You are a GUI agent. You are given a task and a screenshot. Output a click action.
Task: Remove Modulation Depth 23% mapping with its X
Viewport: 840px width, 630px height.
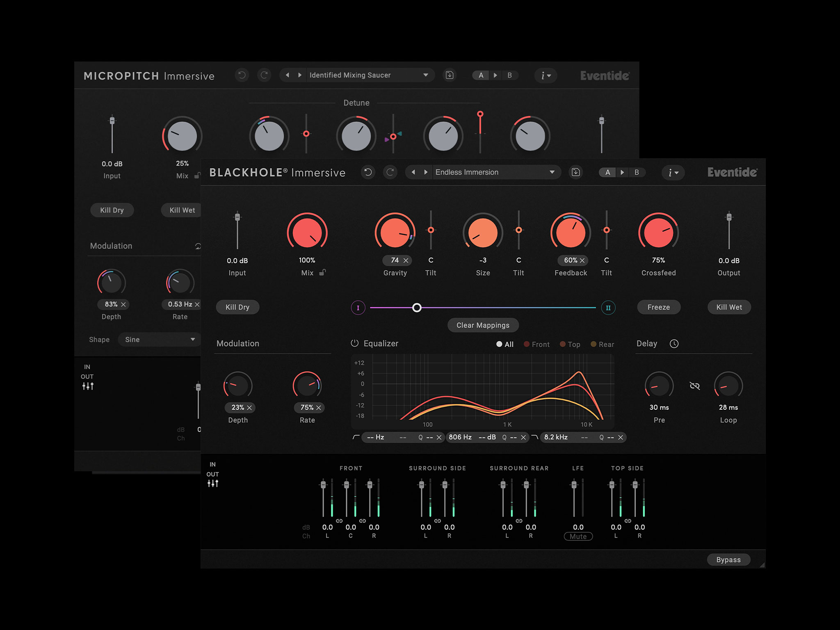249,408
